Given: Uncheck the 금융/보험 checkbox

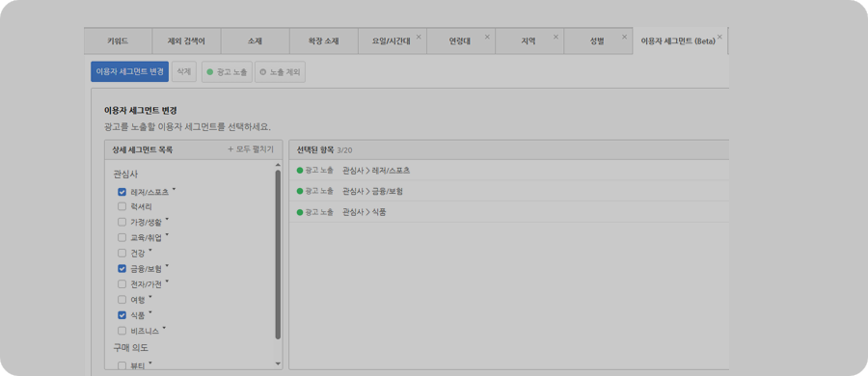Looking at the screenshot, I should click(x=122, y=269).
